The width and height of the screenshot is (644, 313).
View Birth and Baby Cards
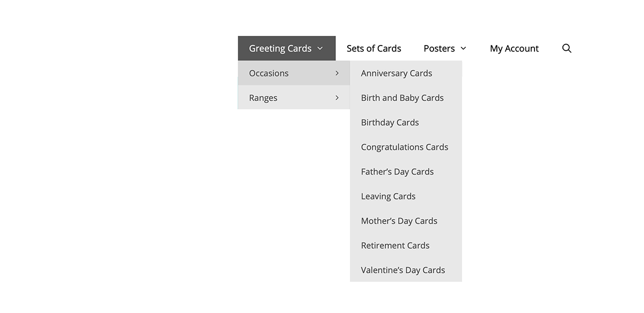[402, 98]
